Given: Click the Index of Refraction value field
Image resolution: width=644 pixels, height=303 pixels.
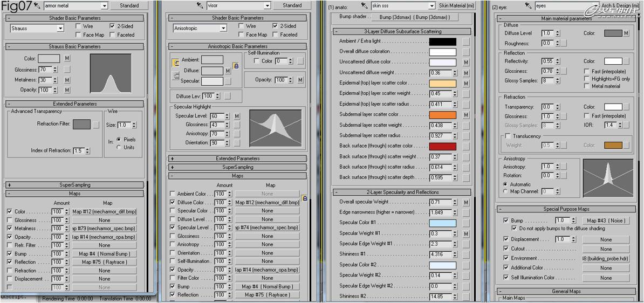Looking at the screenshot, I should [x=78, y=150].
